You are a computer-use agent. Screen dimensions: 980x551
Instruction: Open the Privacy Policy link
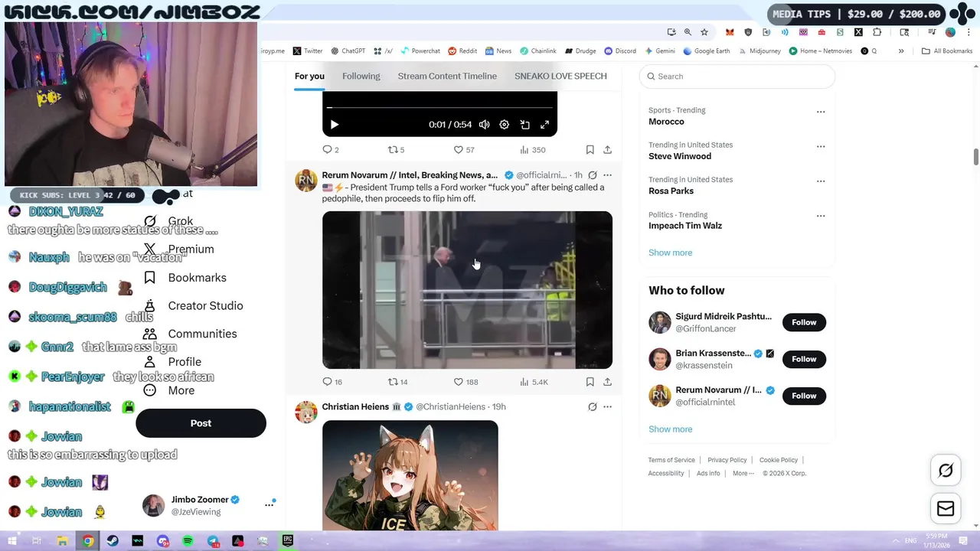point(727,460)
